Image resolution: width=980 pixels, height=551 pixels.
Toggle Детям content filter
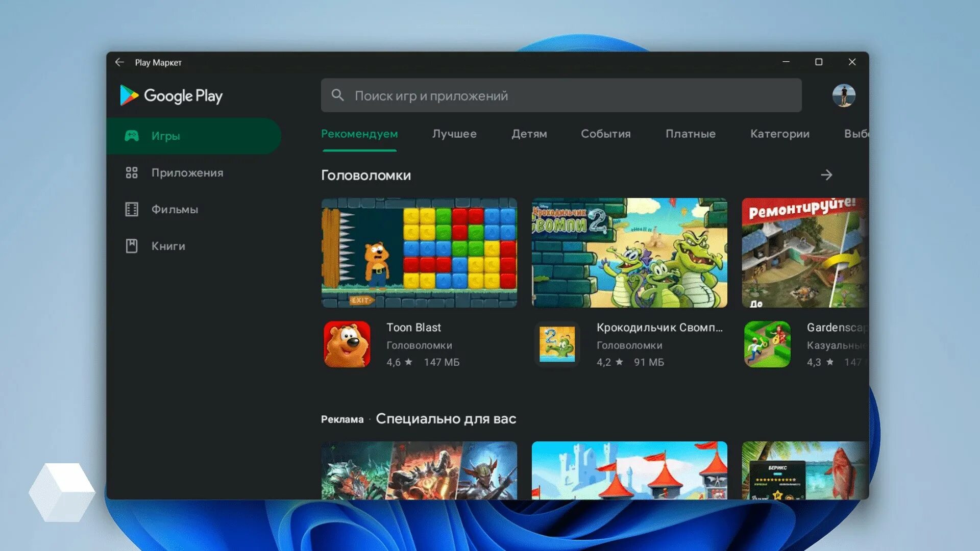[529, 134]
